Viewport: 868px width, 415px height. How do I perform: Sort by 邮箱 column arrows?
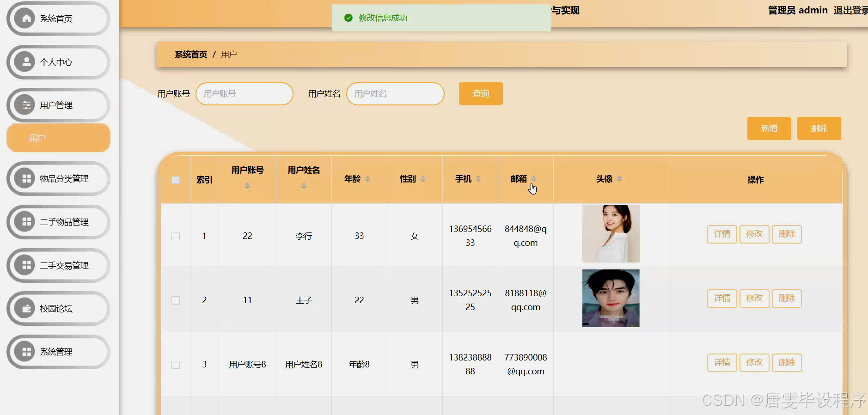(534, 179)
